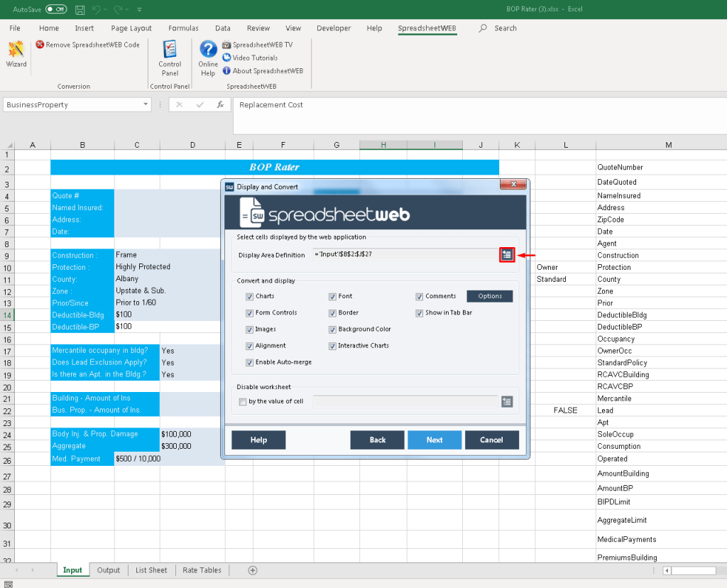Click the range selector for Disable worksheet cell
Image resolution: width=727 pixels, height=588 pixels.
click(507, 401)
